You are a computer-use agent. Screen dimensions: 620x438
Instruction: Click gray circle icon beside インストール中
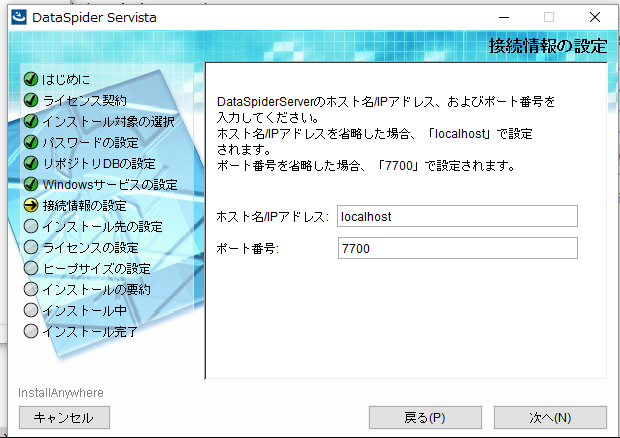(31, 310)
